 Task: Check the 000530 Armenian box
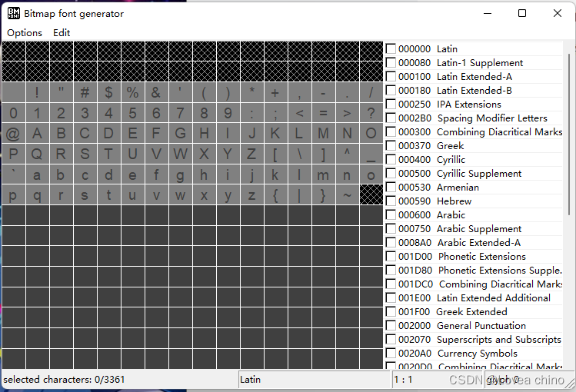point(391,188)
